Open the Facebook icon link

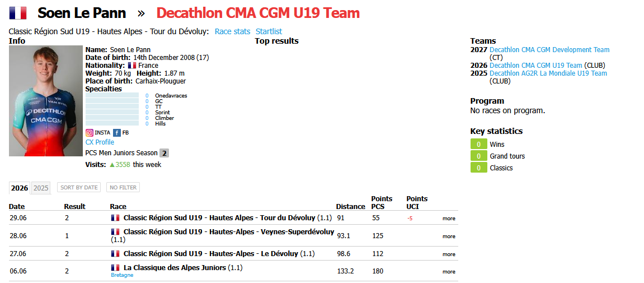point(116,132)
